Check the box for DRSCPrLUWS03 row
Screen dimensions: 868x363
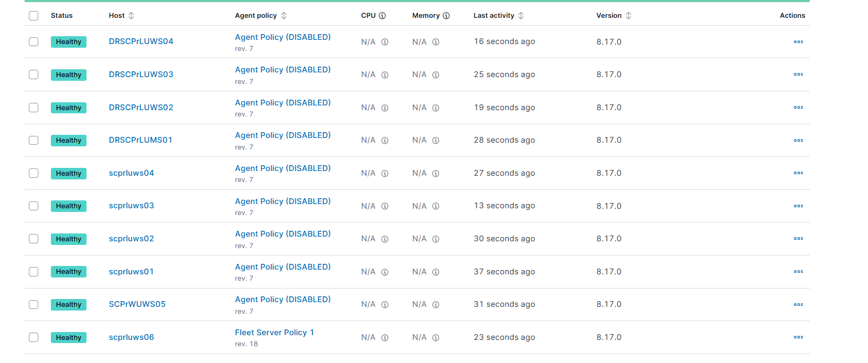tap(34, 74)
